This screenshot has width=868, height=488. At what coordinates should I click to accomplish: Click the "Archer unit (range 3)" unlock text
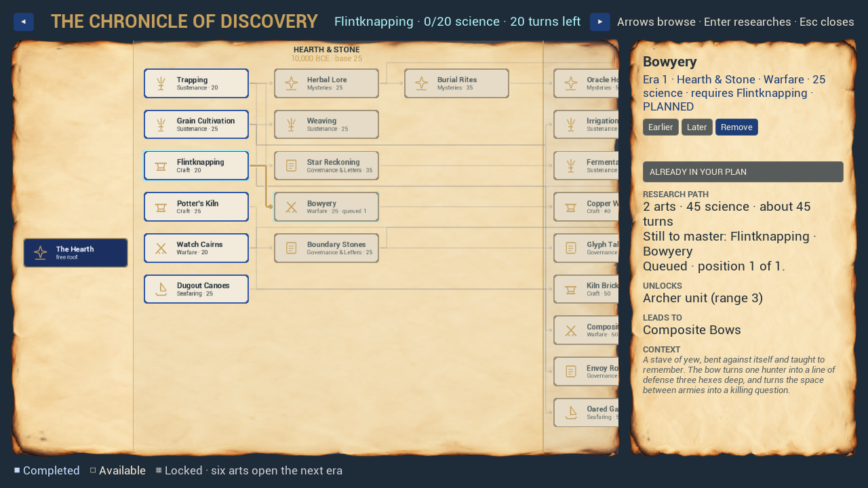pyautogui.click(x=703, y=298)
